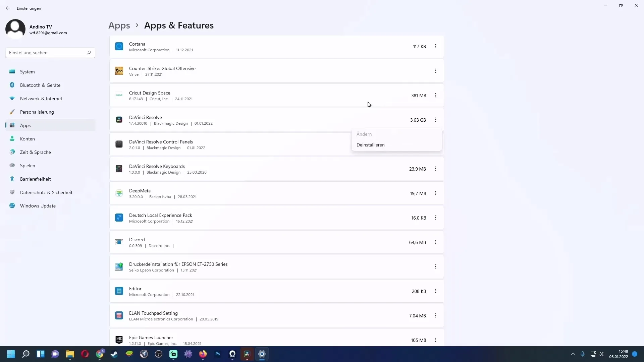Open Netzwerk & Internet settings

tap(50, 99)
